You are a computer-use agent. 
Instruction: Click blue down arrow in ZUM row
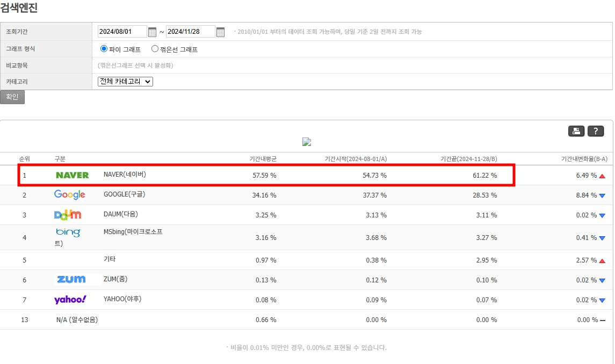pos(602,280)
